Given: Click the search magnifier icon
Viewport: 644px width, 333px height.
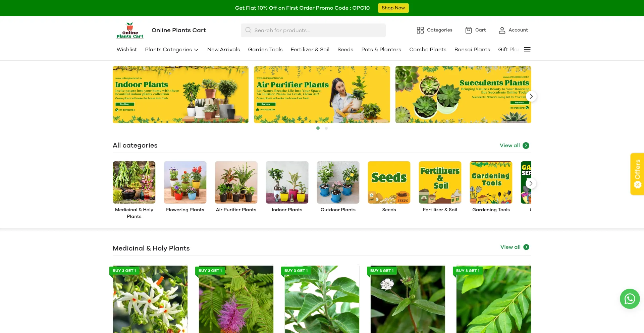Looking at the screenshot, I should pyautogui.click(x=248, y=30).
